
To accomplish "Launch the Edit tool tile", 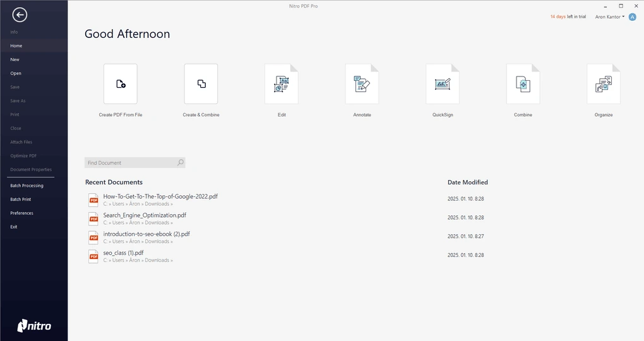I will 282,84.
